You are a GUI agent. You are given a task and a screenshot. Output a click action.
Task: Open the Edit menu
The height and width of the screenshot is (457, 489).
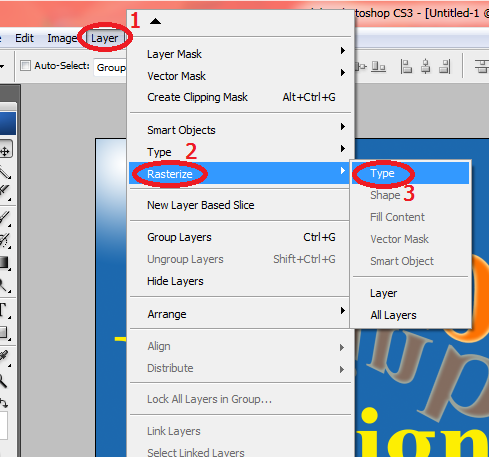[x=24, y=38]
